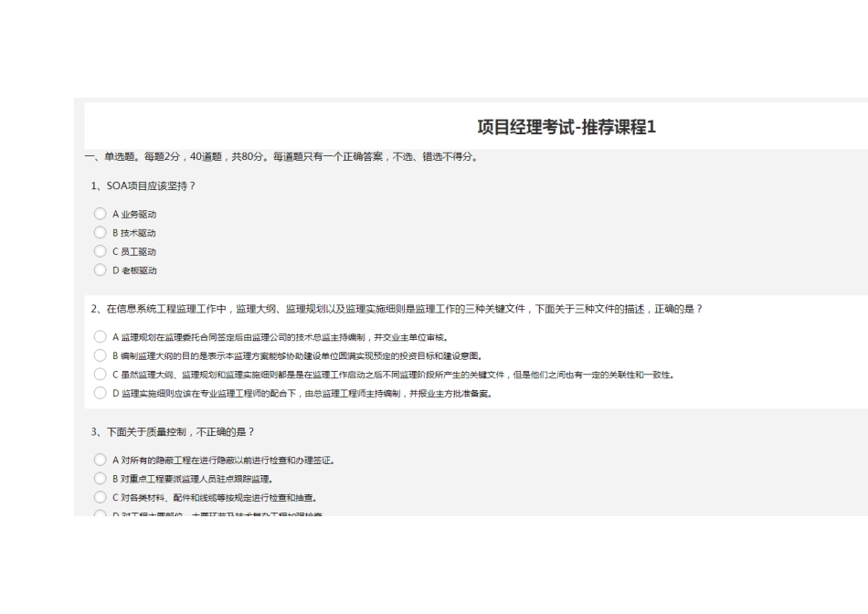Click the exam title 项目经理考试-推荐课程1
This screenshot has width=868, height=614.
(x=566, y=127)
